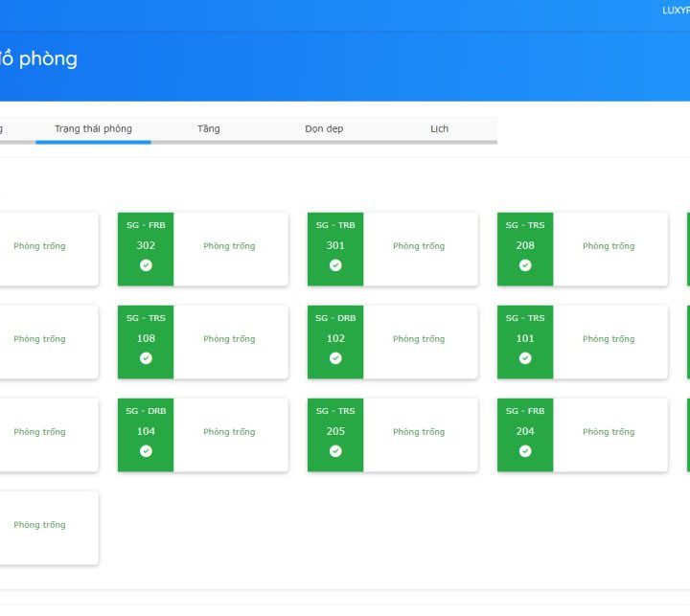Click the checkmark icon on room 104
Viewport: 690px width, 616px height.
coord(146,451)
